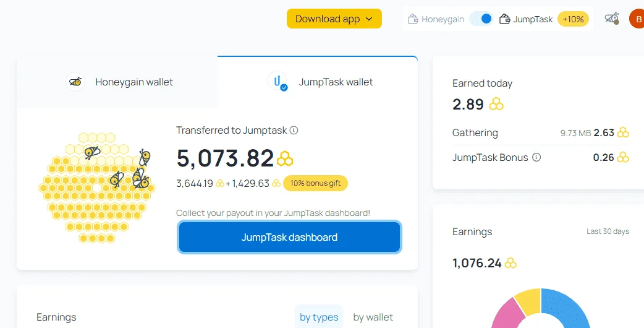Switch to the JumpTask wallet tab
644x328 pixels.
[x=318, y=82]
